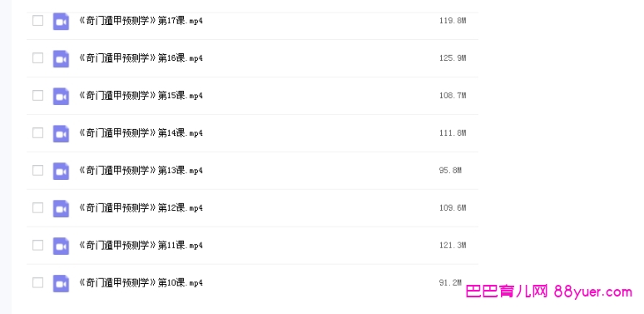Click the video icon for 第13课.mp4
Screen dimensions: 644x314
(61, 171)
